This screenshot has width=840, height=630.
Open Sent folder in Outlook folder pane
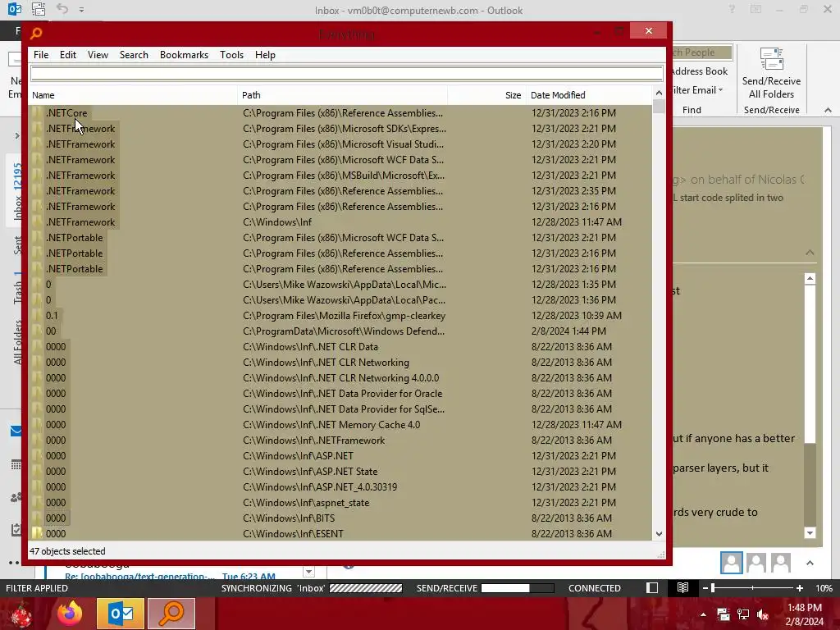click(x=17, y=245)
